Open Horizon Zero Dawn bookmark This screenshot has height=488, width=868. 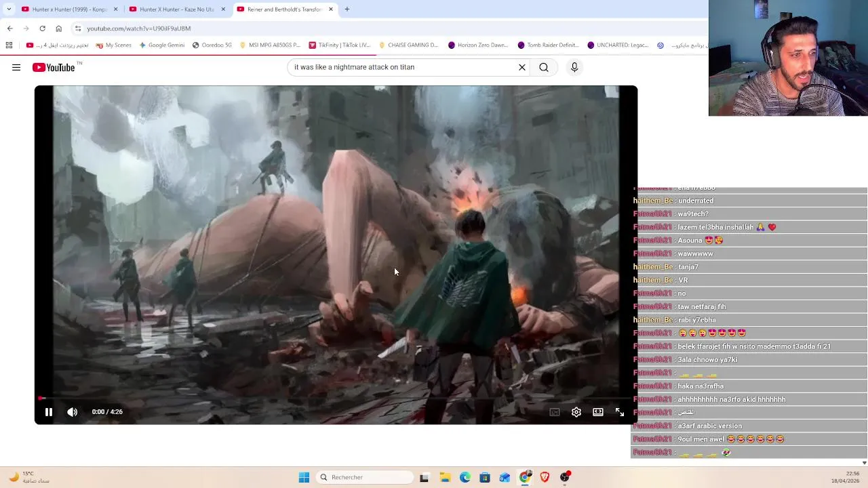478,45
